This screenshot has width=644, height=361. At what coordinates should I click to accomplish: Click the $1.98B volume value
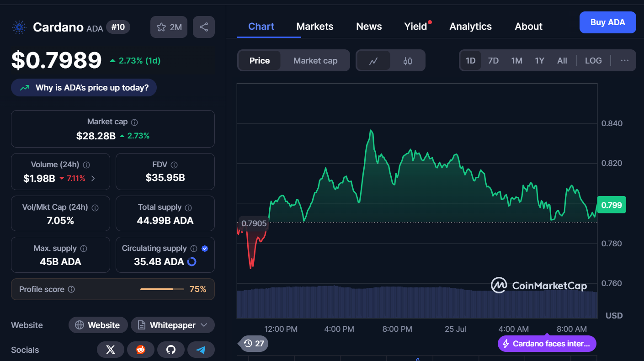coord(39,178)
